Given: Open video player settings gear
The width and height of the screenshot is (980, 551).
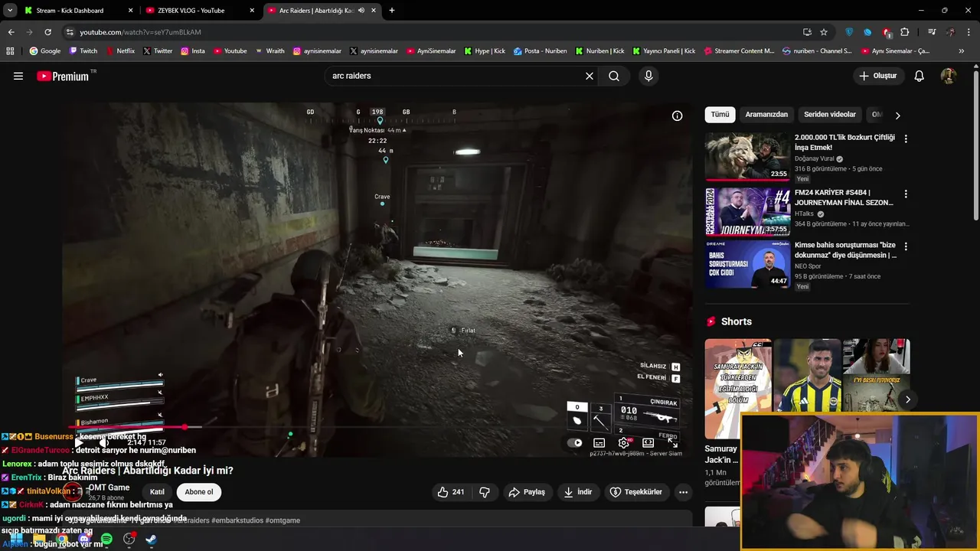Looking at the screenshot, I should coord(624,442).
